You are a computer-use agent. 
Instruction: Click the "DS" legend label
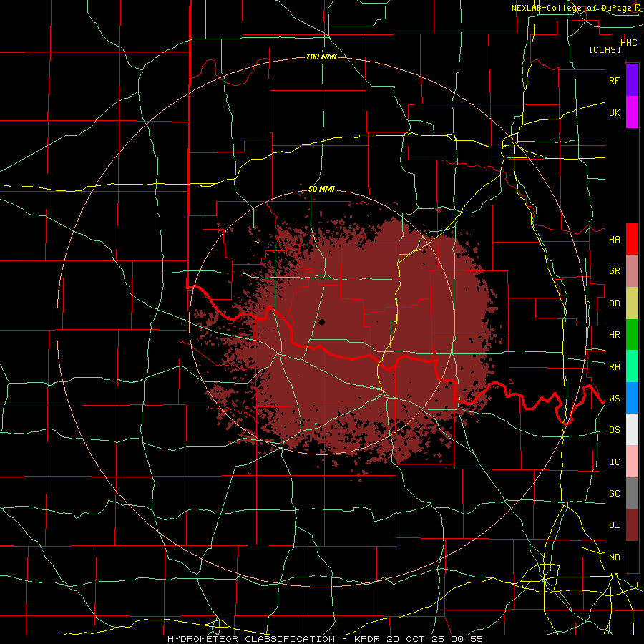click(614, 430)
